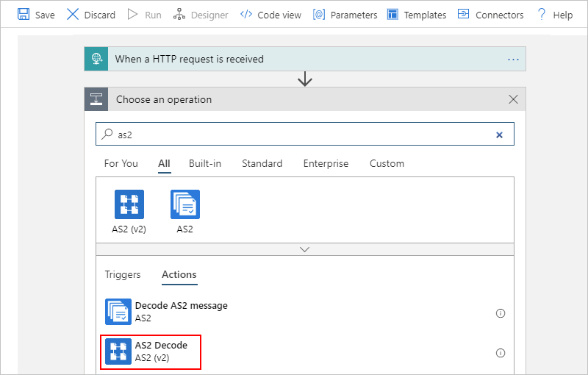Screen dimensions: 588x375
Task: Switch to the Triggers tab
Action: (123, 274)
